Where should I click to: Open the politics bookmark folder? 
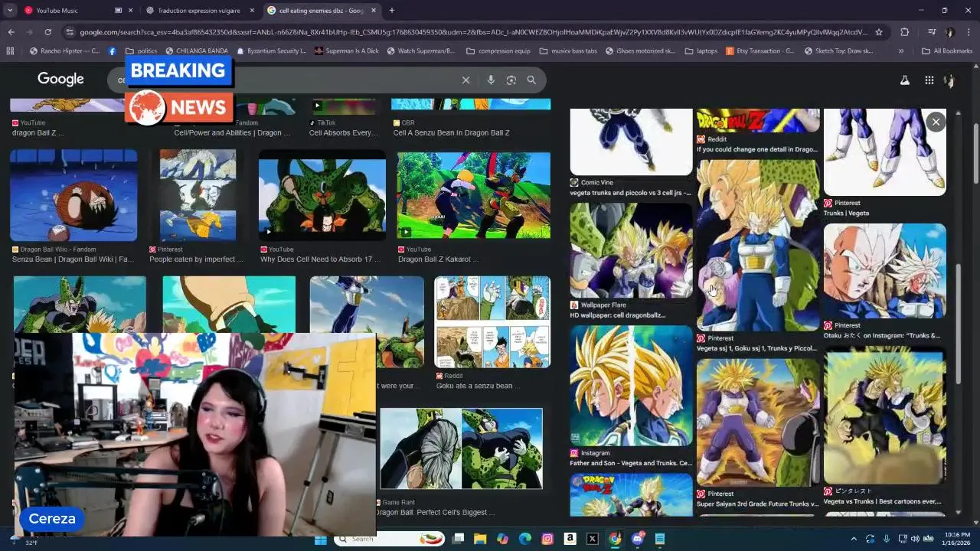(141, 51)
